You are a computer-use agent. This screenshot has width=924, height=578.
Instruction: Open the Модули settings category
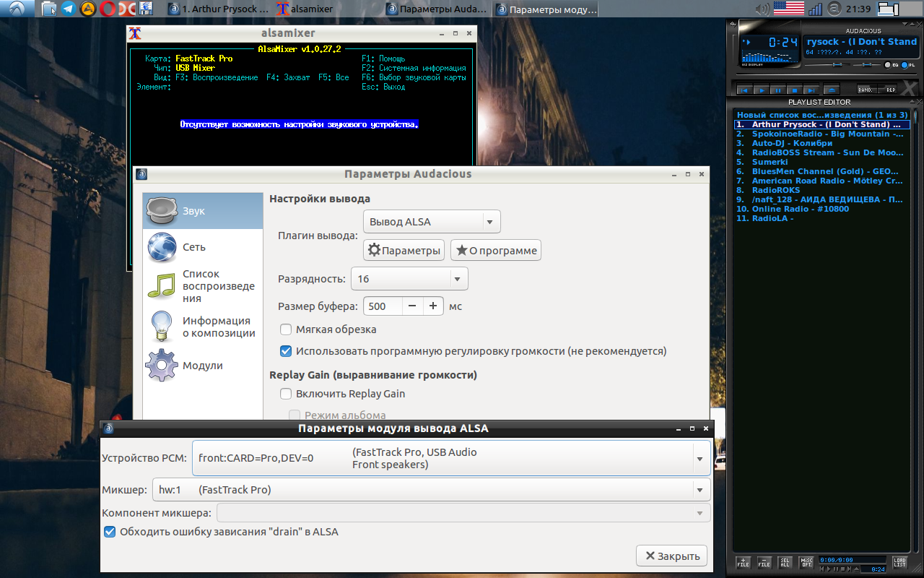pos(203,366)
